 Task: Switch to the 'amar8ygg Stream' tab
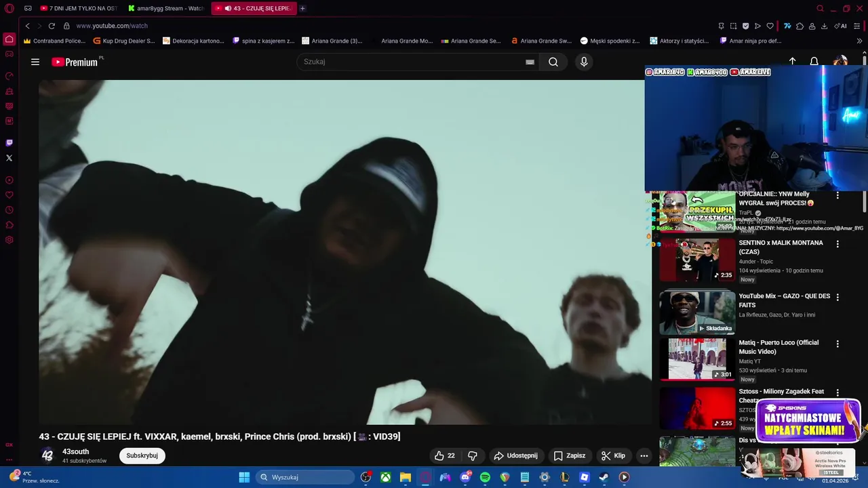pyautogui.click(x=166, y=8)
